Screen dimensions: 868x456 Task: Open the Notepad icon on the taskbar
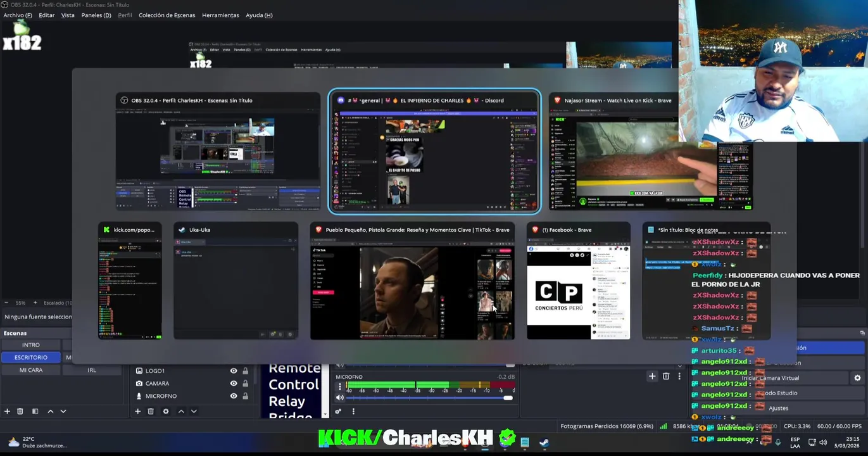525,441
